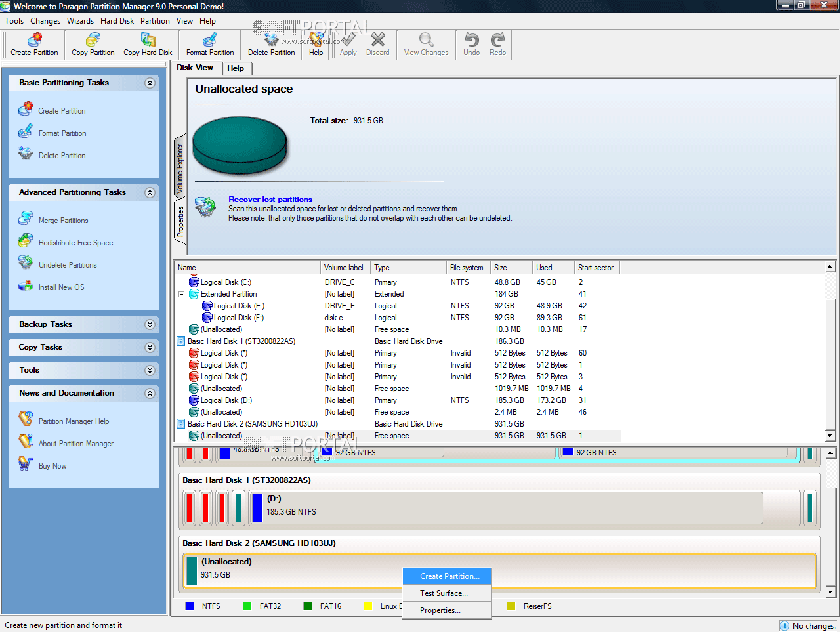Select Logical Disk (D:) row in list

(398, 400)
